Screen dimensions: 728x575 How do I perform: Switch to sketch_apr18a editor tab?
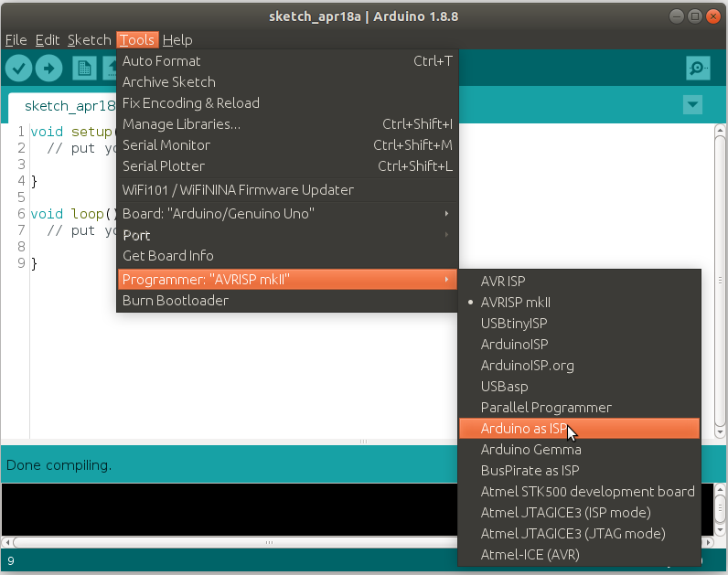[63, 106]
